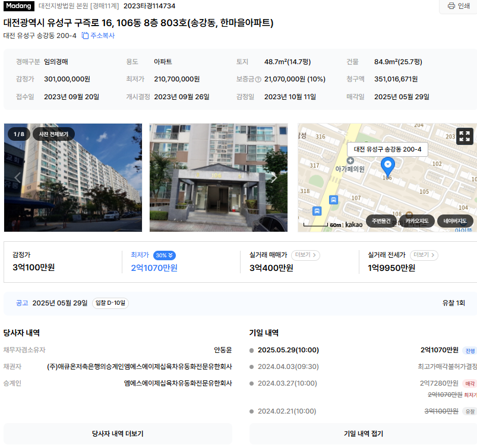Screen dimensions: 477x448
Task: Open 네이버지도 map
Action: (x=455, y=221)
